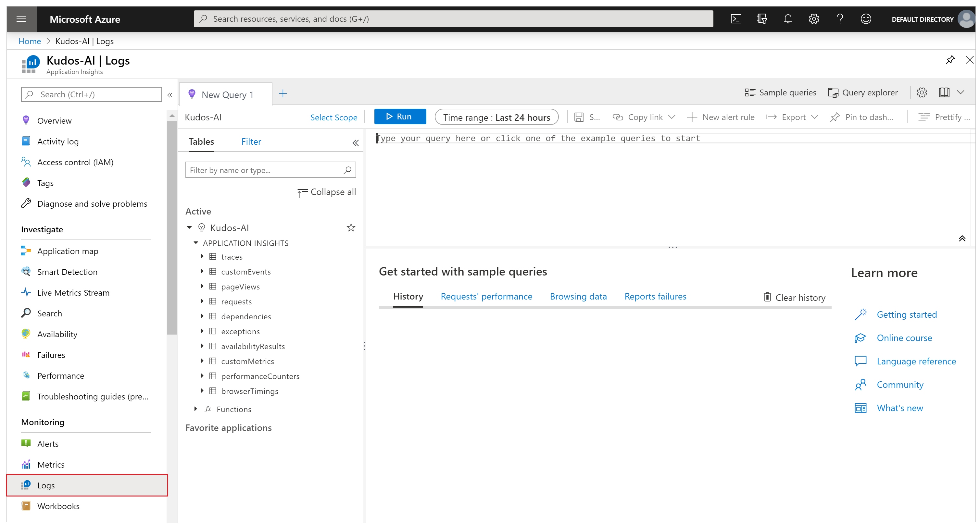
Task: Click the Run button to execute query
Action: 399,117
